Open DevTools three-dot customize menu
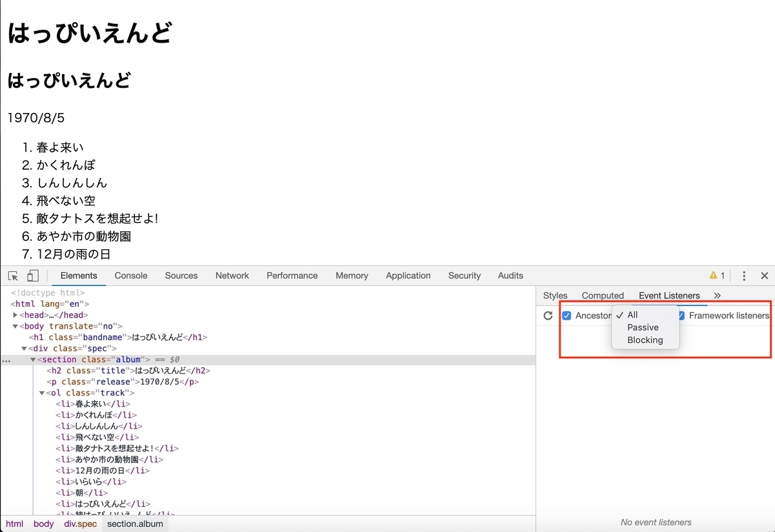Image resolution: width=775 pixels, height=532 pixels. click(744, 276)
